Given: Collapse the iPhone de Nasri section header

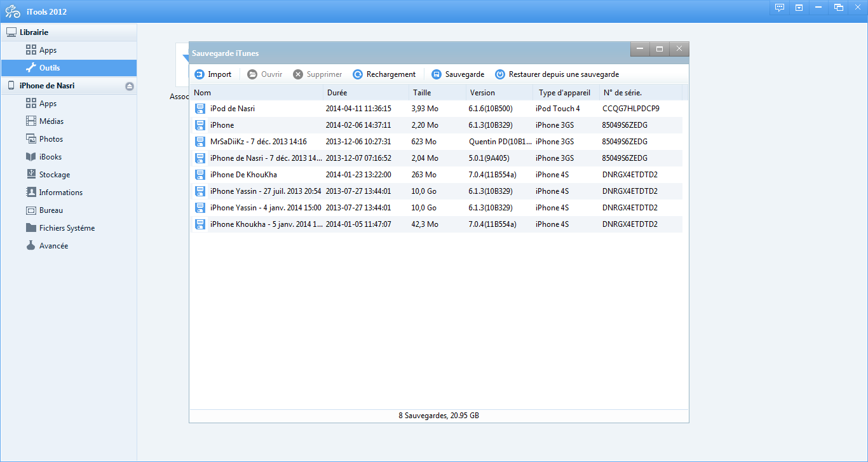Looking at the screenshot, I should point(69,86).
